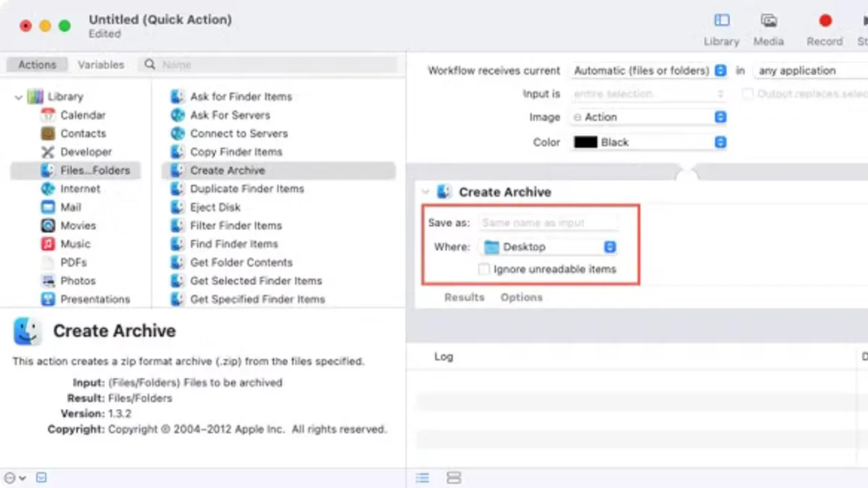Open the Workflow receives current dropdown
This screenshot has width=868, height=488.
[649, 71]
